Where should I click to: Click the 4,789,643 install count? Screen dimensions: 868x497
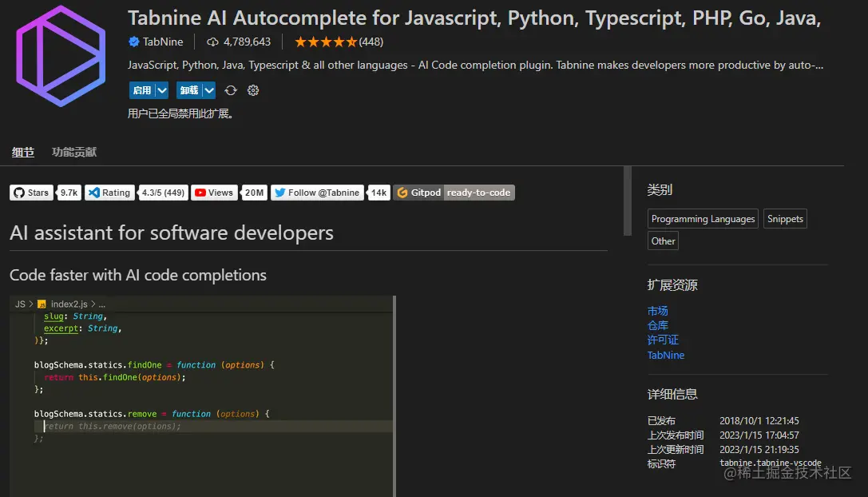(x=247, y=42)
